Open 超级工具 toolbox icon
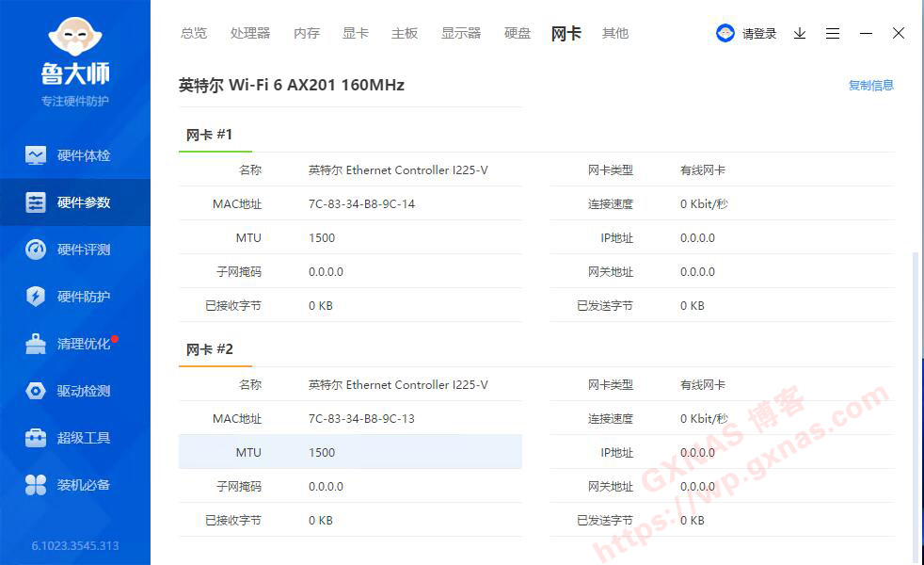This screenshot has height=565, width=924. 36,438
